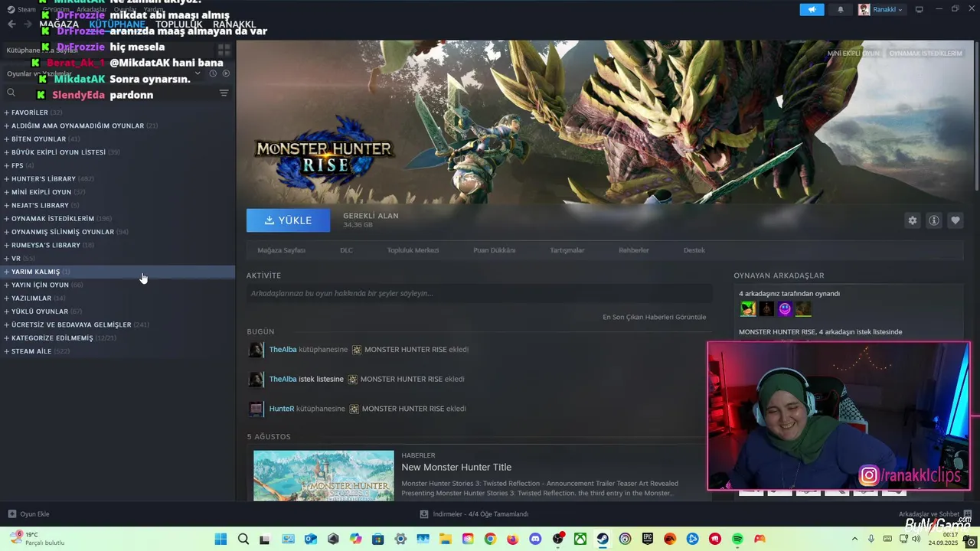Click En Son Çıkan Haberleri Görüntüle
The height and width of the screenshot is (551, 980).
click(655, 317)
